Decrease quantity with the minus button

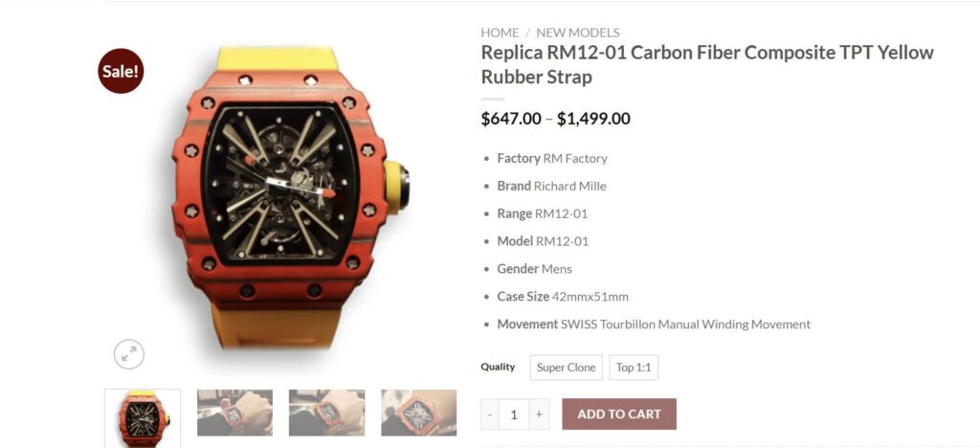point(490,414)
